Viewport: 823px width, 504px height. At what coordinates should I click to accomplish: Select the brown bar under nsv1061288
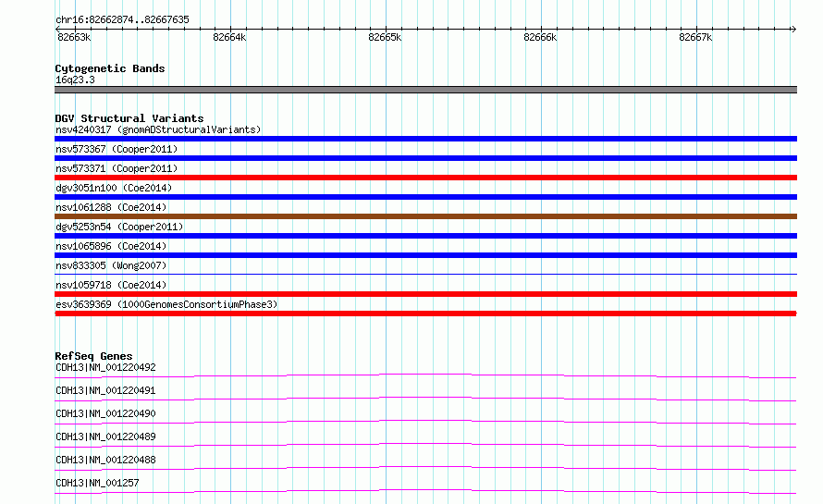(425, 216)
